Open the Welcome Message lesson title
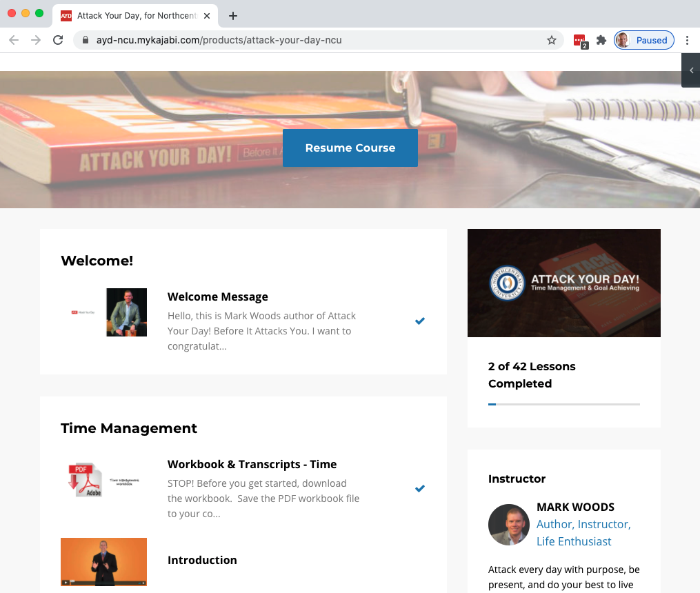Screen dimensions: 700x593 click(217, 296)
